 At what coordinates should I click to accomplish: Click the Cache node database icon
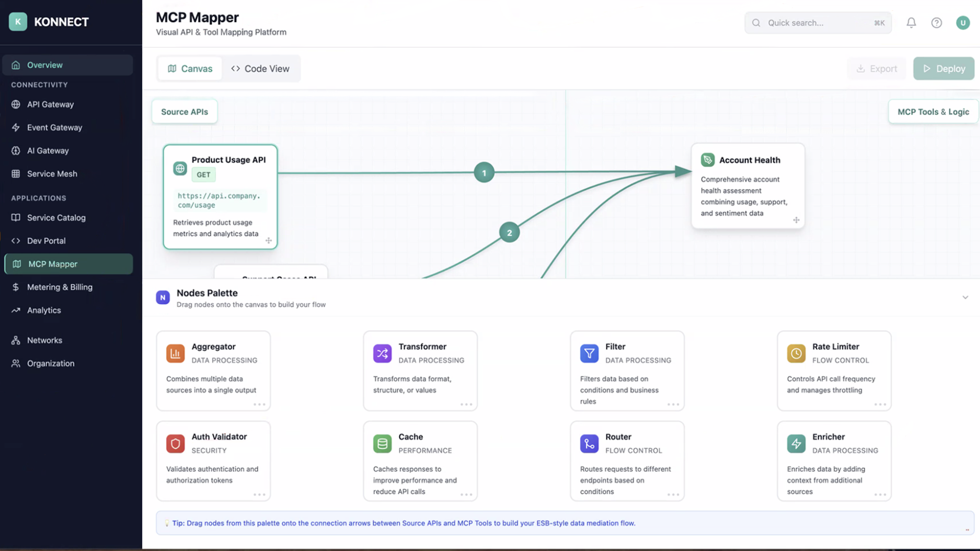(x=382, y=443)
